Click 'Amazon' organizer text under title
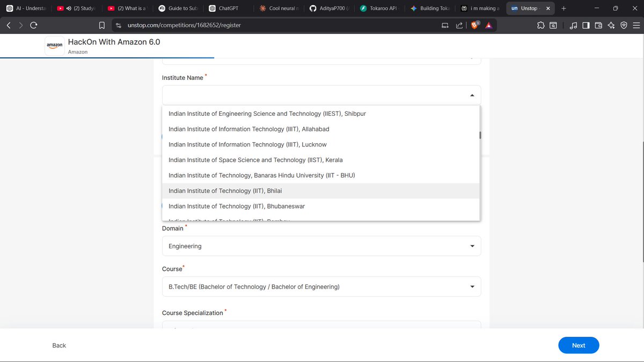This screenshot has height=362, width=644. click(x=78, y=52)
